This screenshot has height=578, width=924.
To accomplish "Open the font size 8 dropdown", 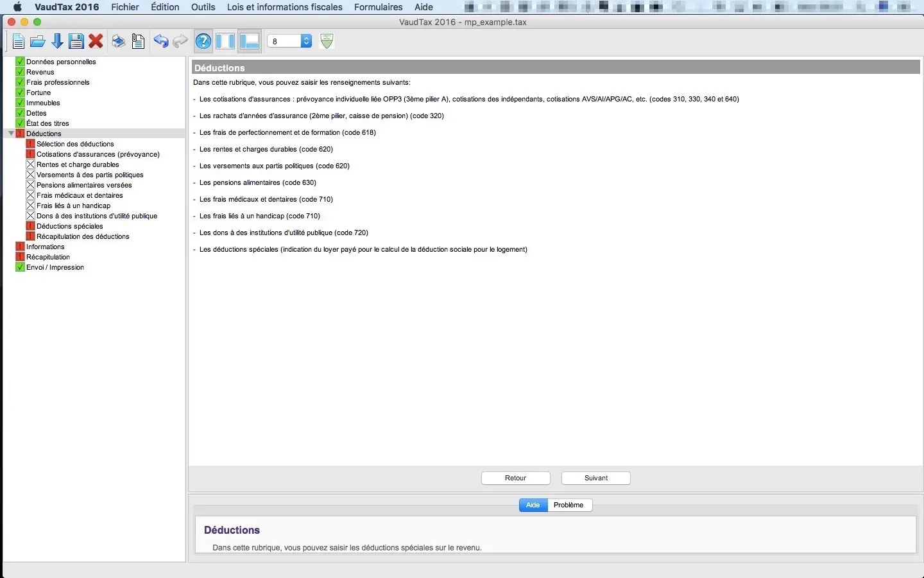I will [289, 41].
